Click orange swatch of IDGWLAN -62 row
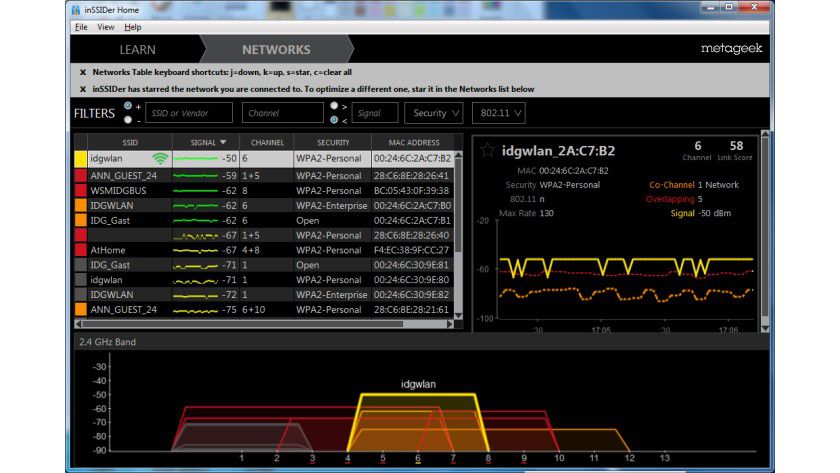840x473 pixels. (80, 206)
